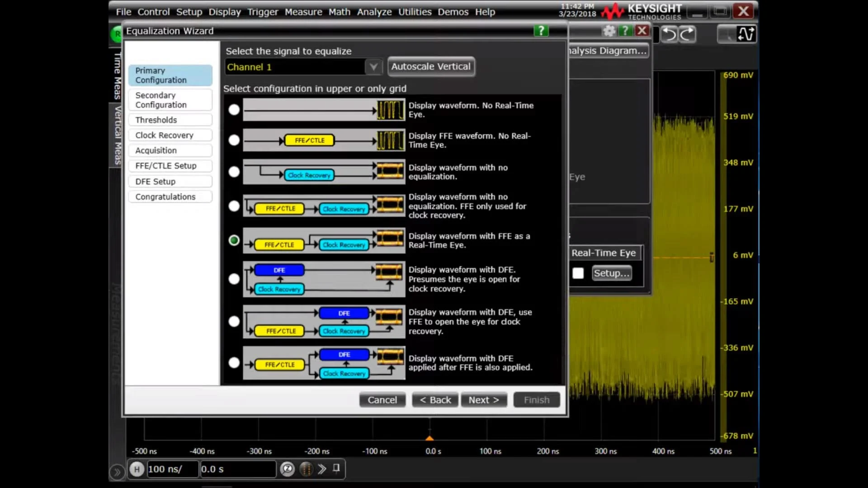868x488 pixels.
Task: Click the redo arrow button
Action: coord(687,34)
